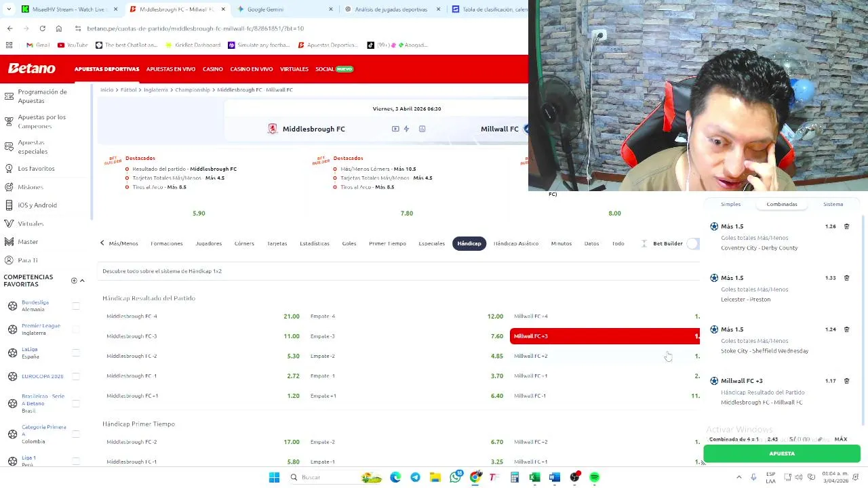The image size is (868, 488).
Task: Switch to the Primer Tiempo tab
Action: (387, 243)
